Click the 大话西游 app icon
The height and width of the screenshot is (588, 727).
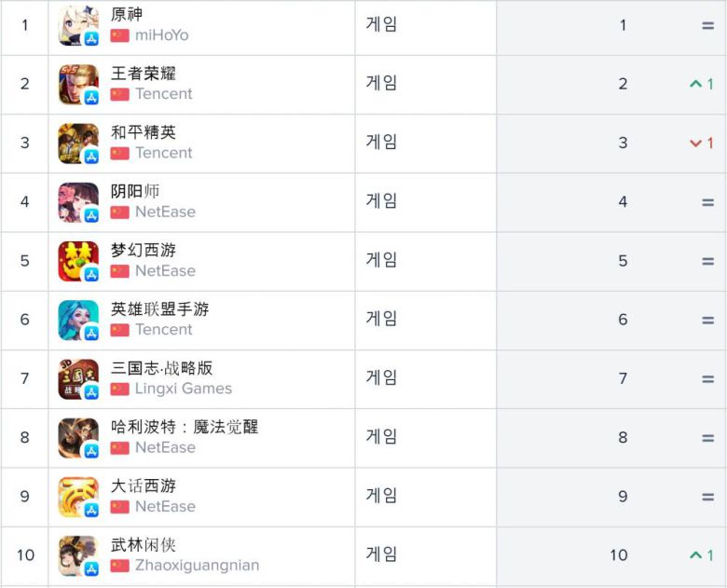coord(78,497)
